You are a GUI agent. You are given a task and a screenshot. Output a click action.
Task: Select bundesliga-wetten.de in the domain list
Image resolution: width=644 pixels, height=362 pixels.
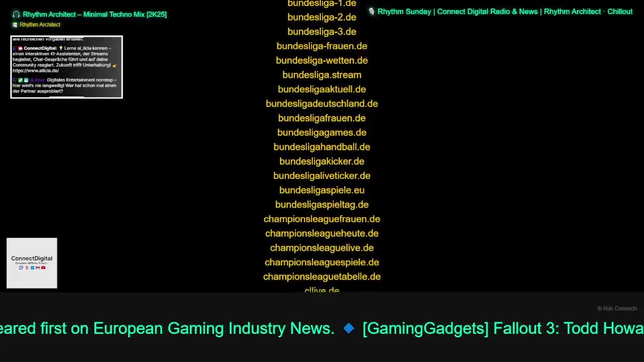click(322, 60)
